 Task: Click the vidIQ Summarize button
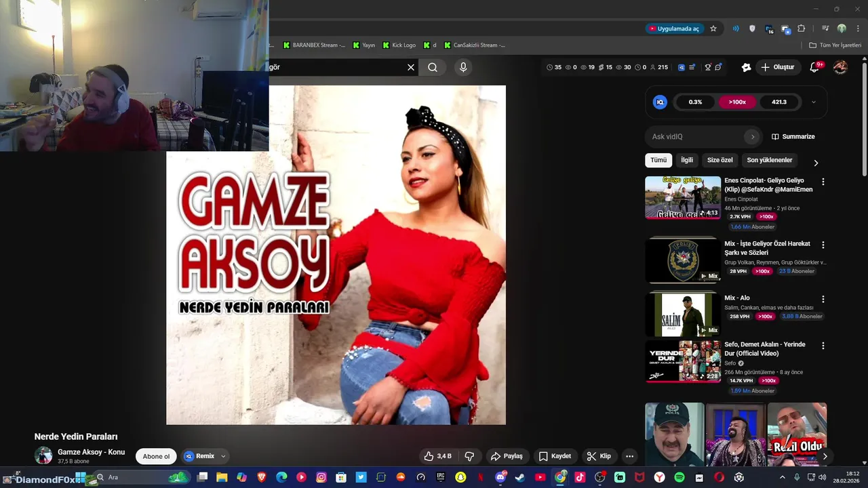click(793, 136)
